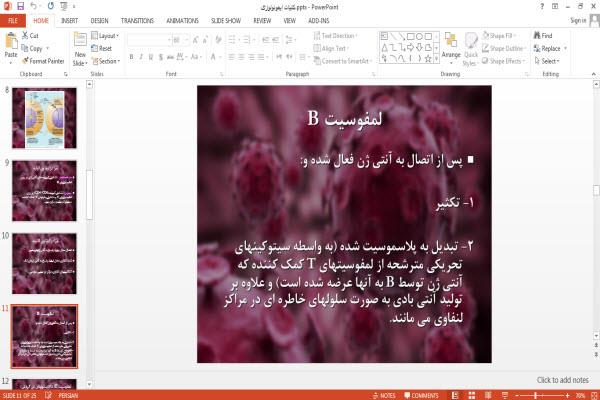The height and width of the screenshot is (400, 600).
Task: Open the FILE tab
Action: pyautogui.click(x=13, y=21)
